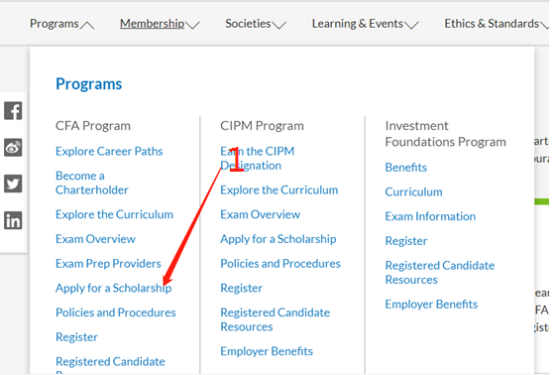Screen dimensions: 554x375
Task: Expand the Societies dropdown
Action: coord(255,24)
